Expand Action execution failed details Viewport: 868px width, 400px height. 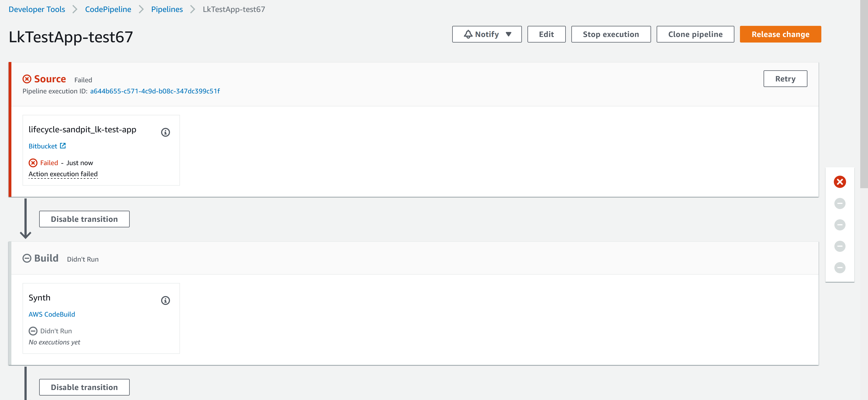click(x=63, y=174)
